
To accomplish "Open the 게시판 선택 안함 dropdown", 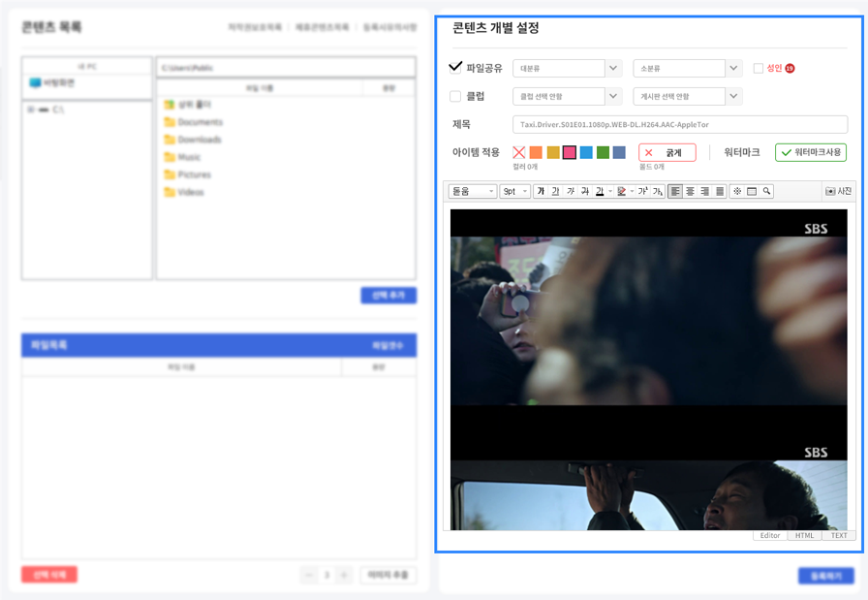I will 687,96.
